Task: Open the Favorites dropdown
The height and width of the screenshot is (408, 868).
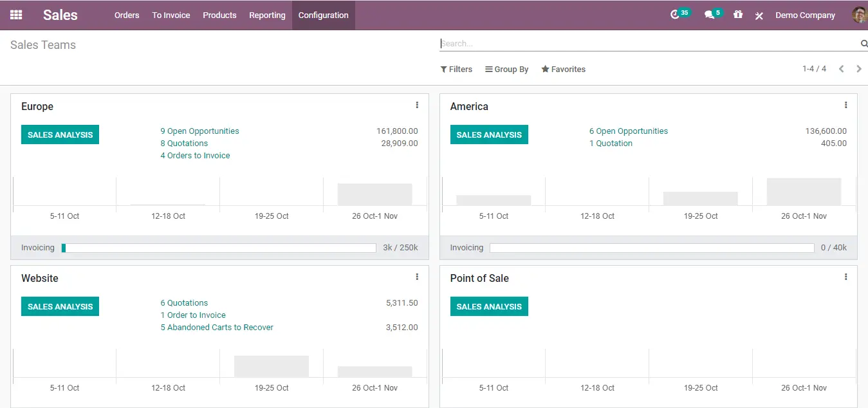Action: click(x=563, y=69)
